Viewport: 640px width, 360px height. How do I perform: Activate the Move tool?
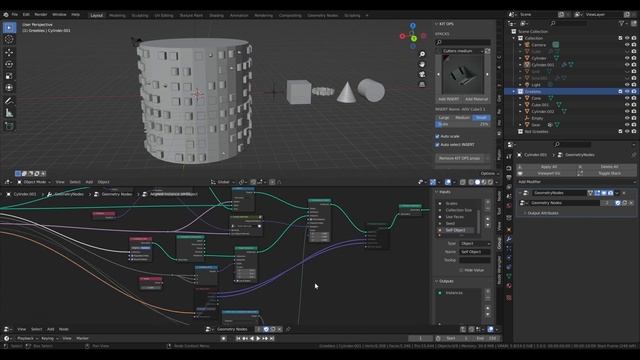tap(9, 52)
